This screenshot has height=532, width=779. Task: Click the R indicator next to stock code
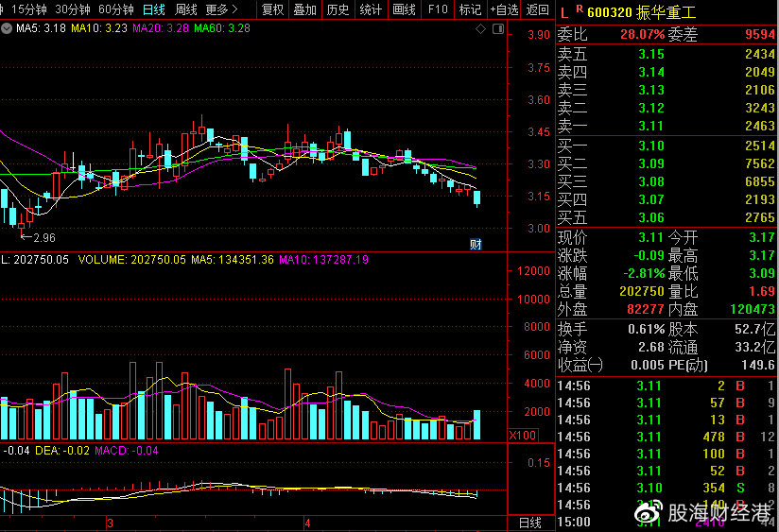580,9
